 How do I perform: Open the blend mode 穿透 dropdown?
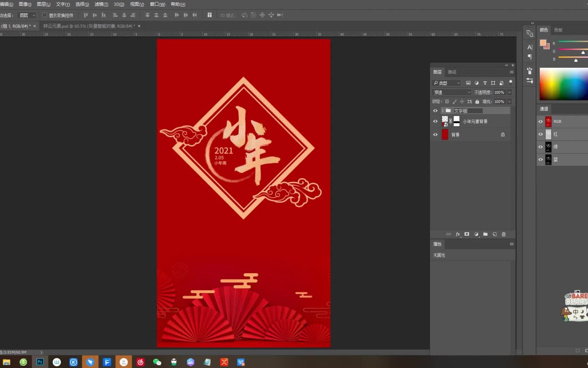click(x=452, y=92)
